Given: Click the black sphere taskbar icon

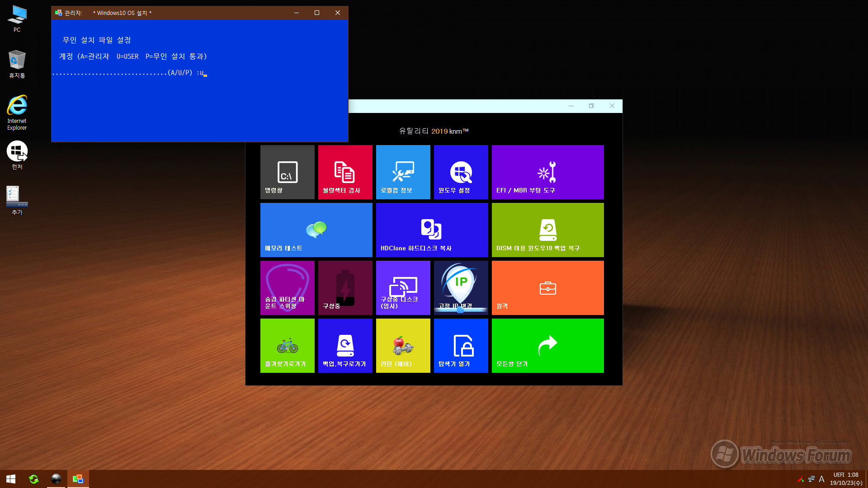Looking at the screenshot, I should [56, 479].
